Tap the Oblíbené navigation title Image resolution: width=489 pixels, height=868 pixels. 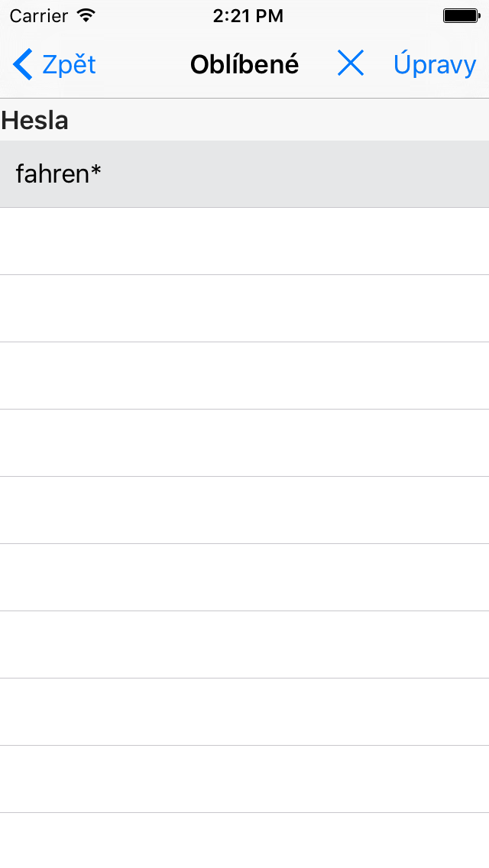click(x=244, y=64)
